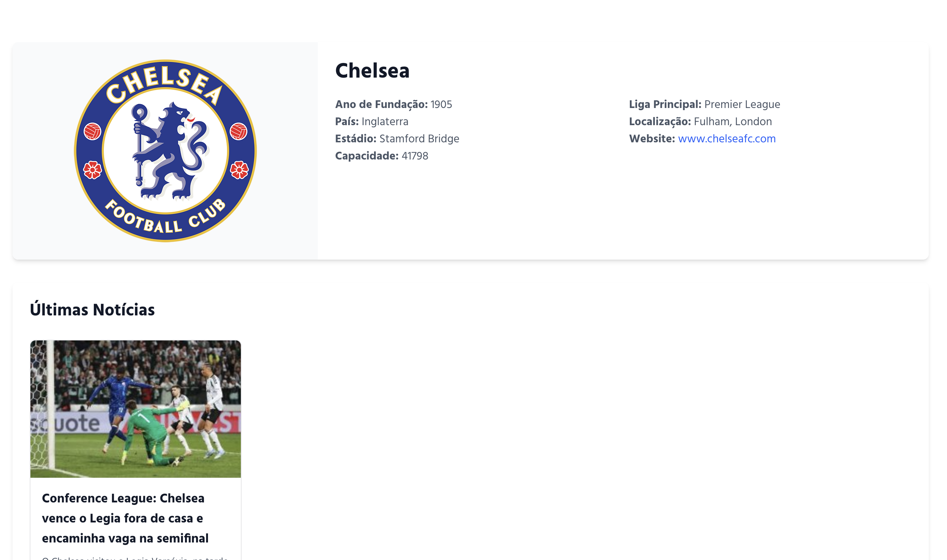Click the Localização label
The image size is (947, 560).
(x=660, y=122)
